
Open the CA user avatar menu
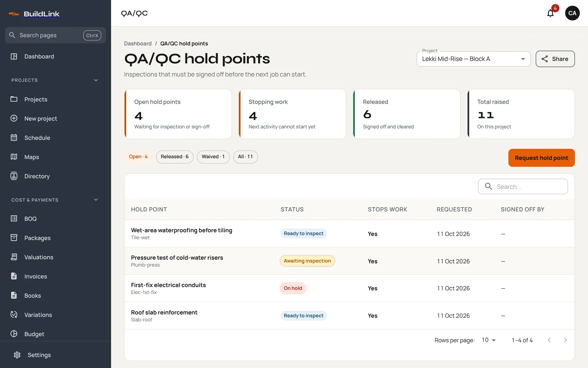(572, 13)
